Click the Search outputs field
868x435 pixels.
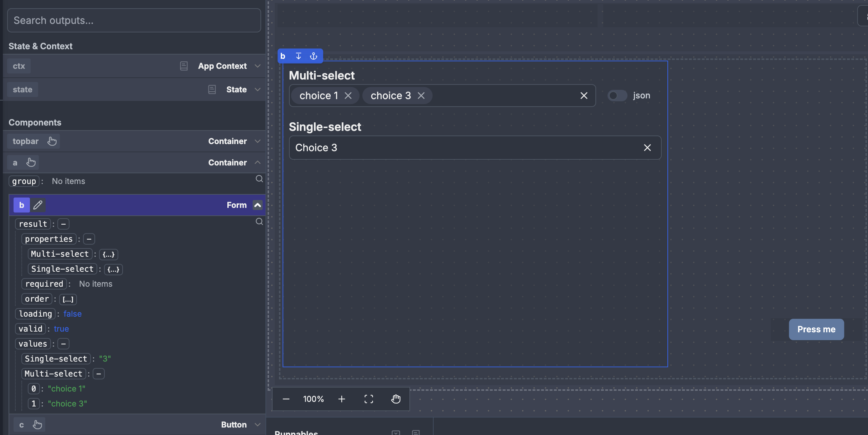coord(134,20)
